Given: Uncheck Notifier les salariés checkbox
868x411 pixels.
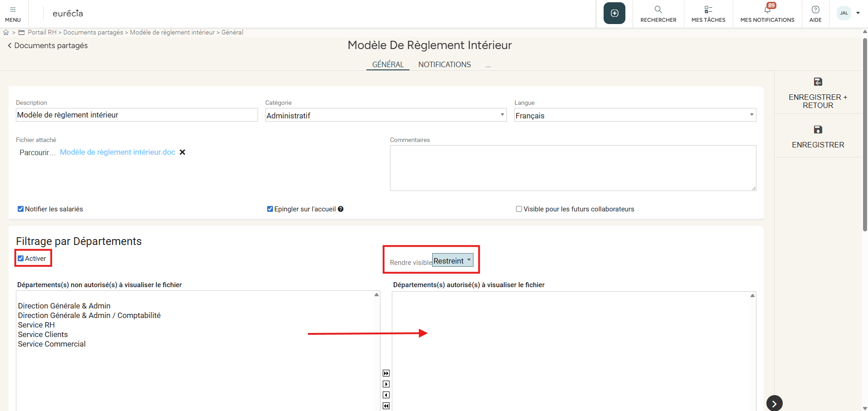Looking at the screenshot, I should (x=20, y=209).
